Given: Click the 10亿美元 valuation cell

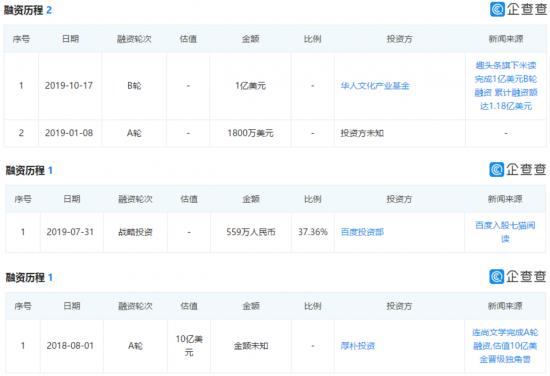Looking at the screenshot, I should [x=189, y=346].
